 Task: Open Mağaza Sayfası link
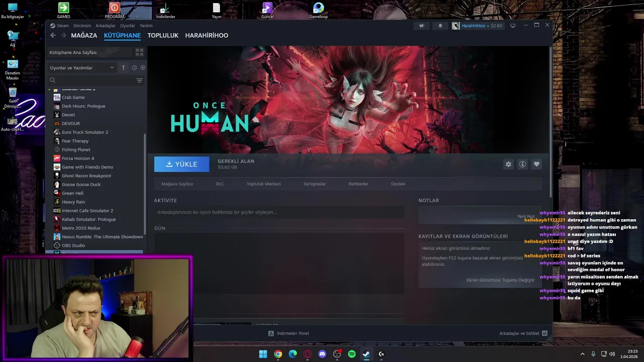click(177, 184)
